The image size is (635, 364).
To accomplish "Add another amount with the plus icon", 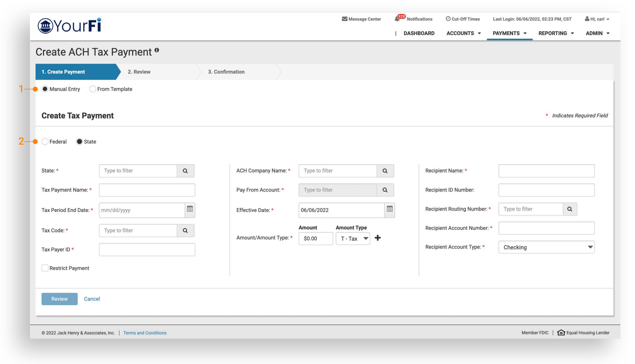I will [378, 238].
